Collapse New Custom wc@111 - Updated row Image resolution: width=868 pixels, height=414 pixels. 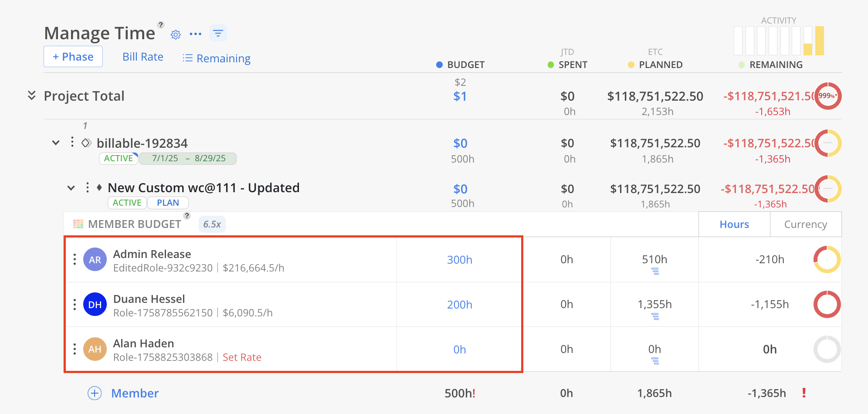[71, 188]
